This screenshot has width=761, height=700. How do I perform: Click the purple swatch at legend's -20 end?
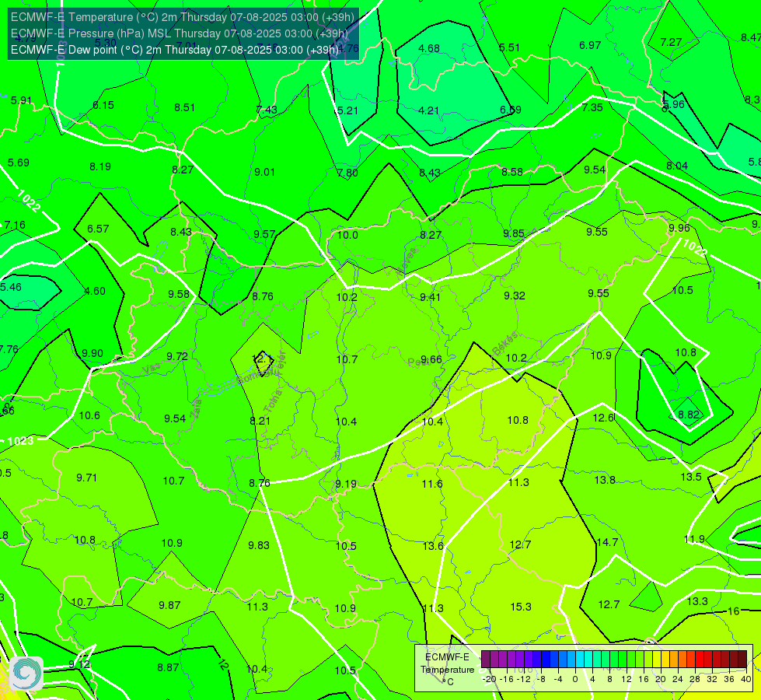[486, 660]
